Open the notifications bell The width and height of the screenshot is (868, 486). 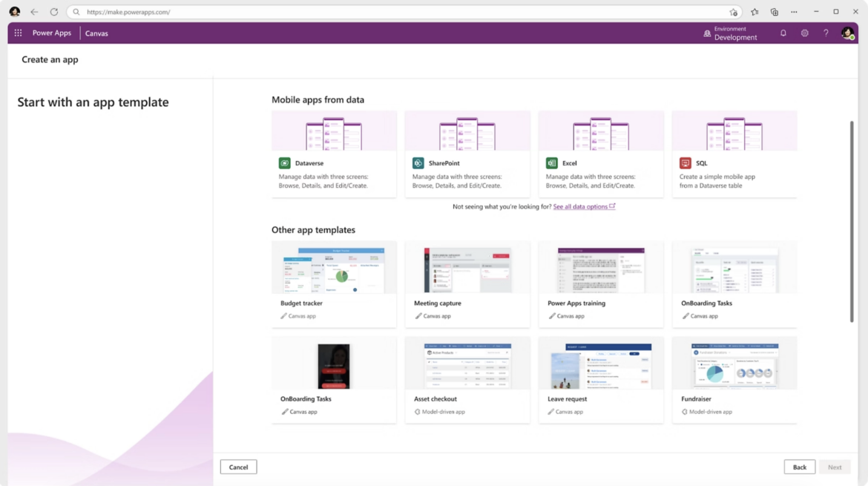tap(783, 33)
